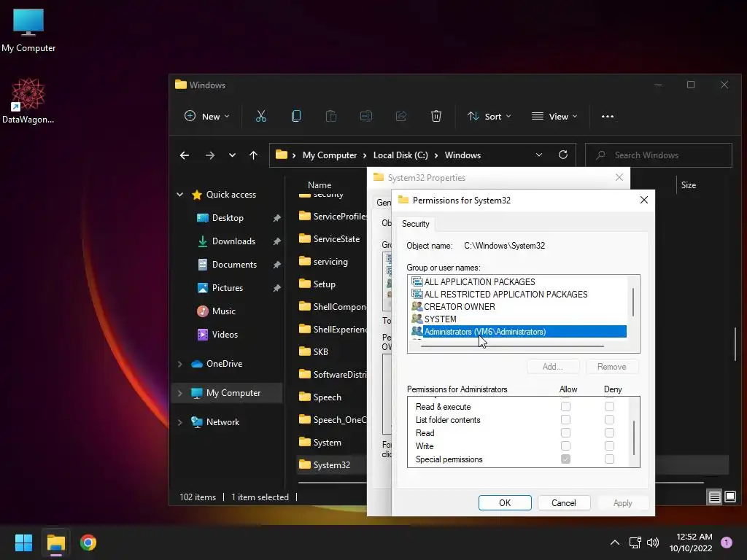Launch Google Chrome from taskbar
Screen dimensions: 747x560
pos(88,542)
